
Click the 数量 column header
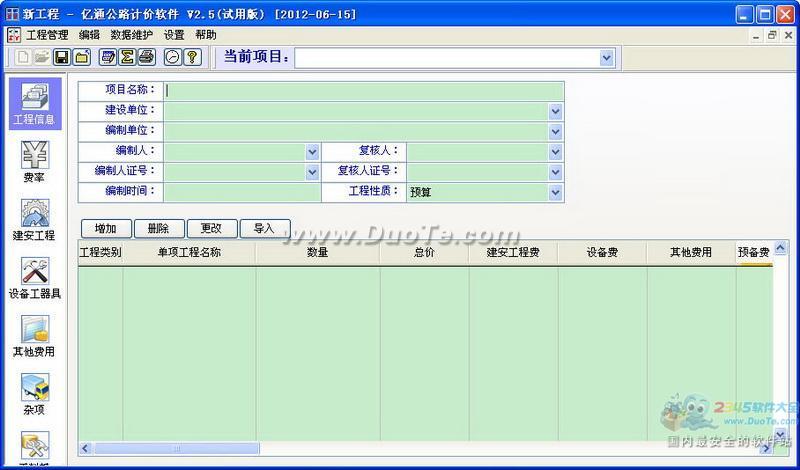coord(318,253)
